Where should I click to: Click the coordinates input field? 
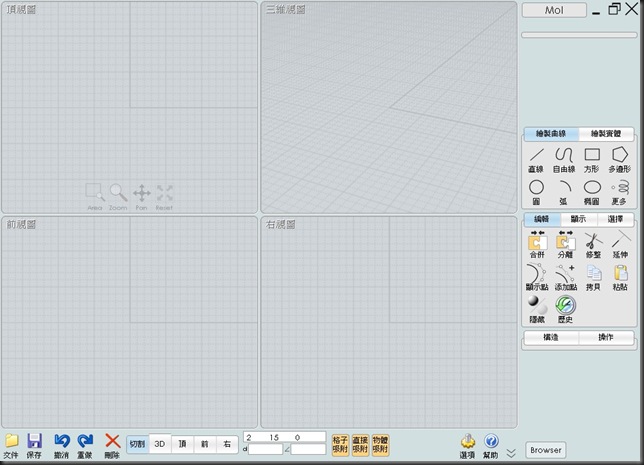click(x=285, y=437)
